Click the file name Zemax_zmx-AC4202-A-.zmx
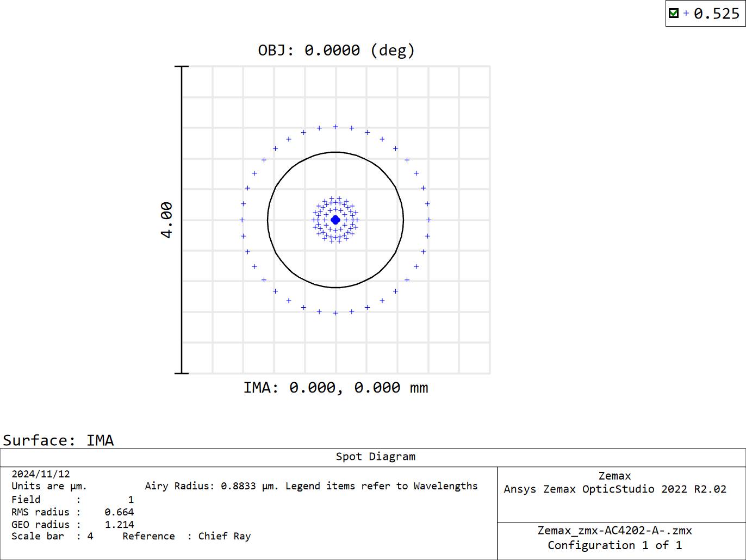 tap(614, 531)
